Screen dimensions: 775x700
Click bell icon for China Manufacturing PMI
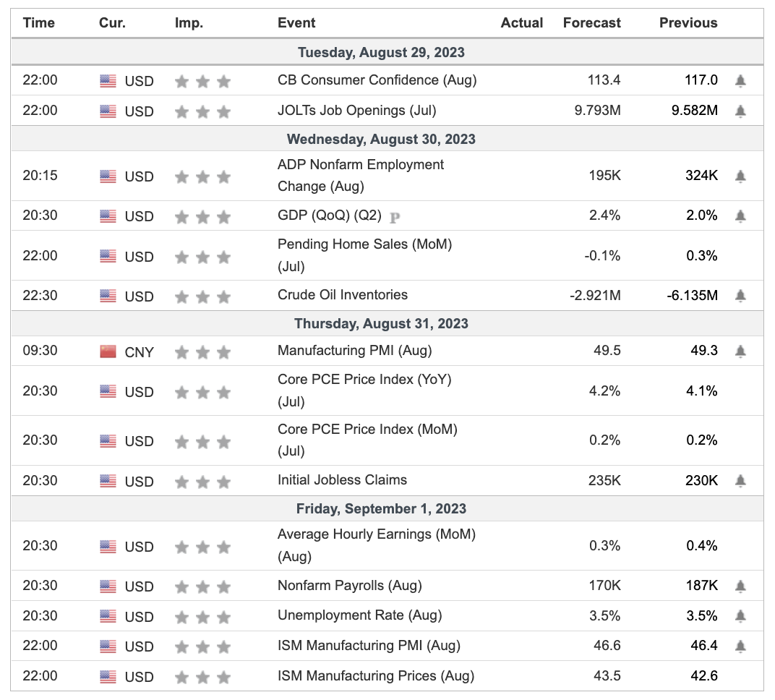coord(740,351)
